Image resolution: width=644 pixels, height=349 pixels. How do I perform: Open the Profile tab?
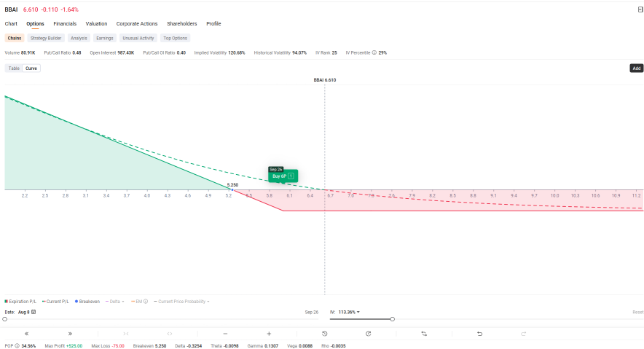pos(213,24)
